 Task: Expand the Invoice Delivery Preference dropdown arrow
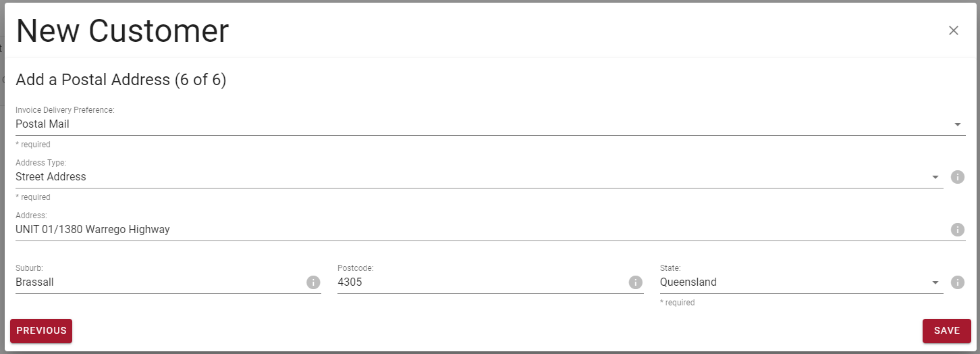pyautogui.click(x=957, y=124)
